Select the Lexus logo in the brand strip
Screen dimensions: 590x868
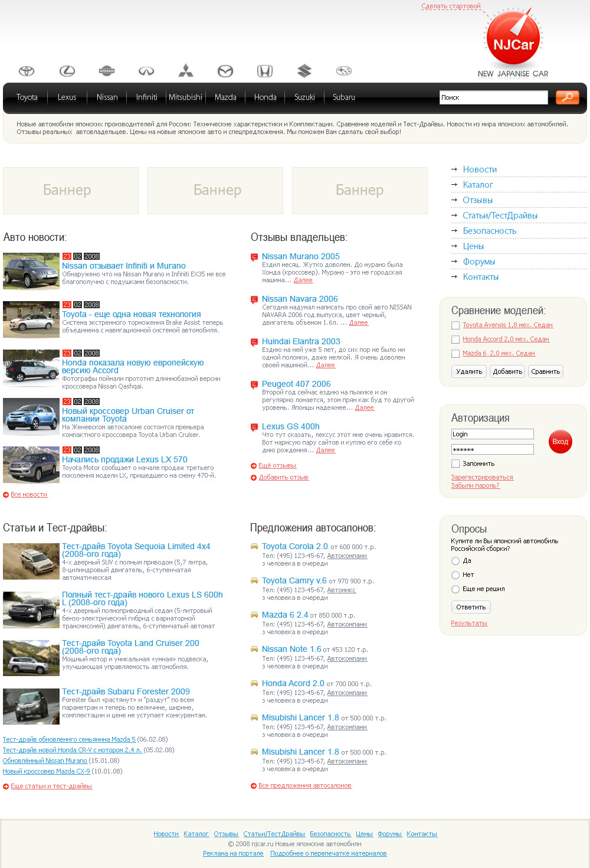click(67, 70)
